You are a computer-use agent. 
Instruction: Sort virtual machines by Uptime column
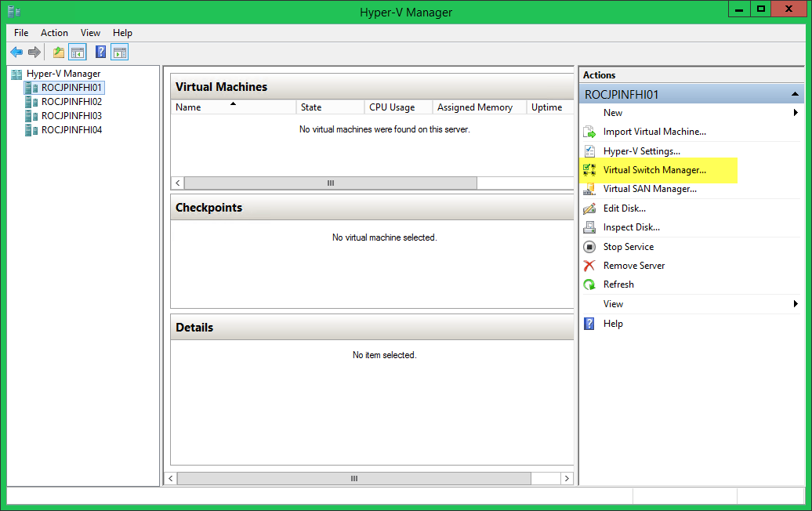coord(550,107)
